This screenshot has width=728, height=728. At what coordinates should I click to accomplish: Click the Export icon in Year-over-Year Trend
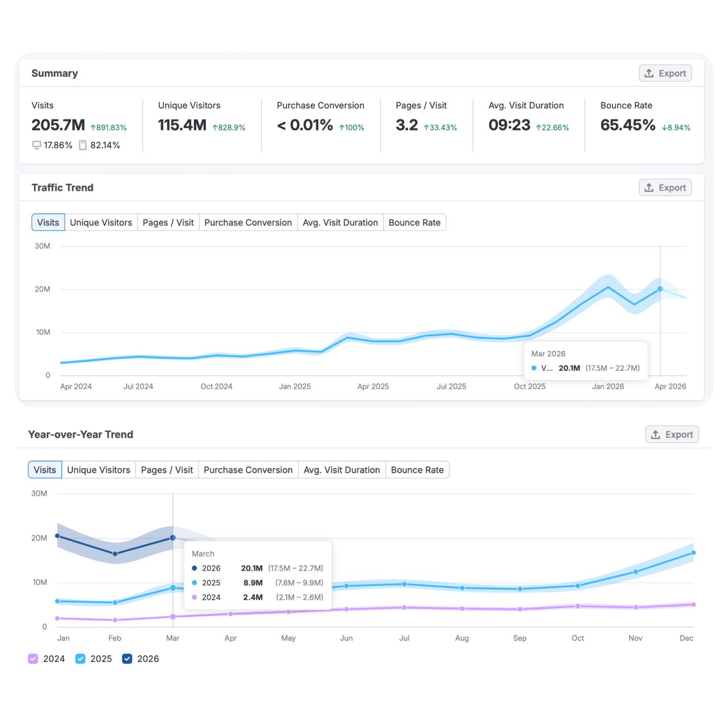pos(655,434)
